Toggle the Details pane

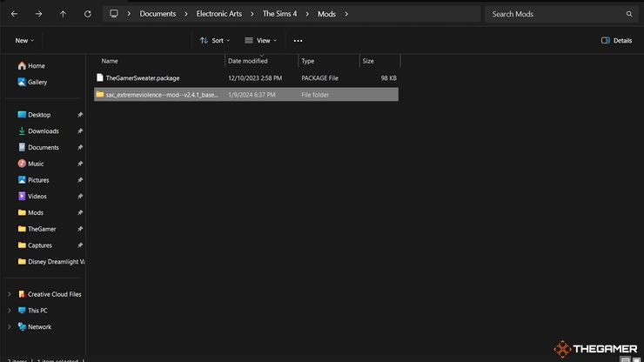pos(616,40)
